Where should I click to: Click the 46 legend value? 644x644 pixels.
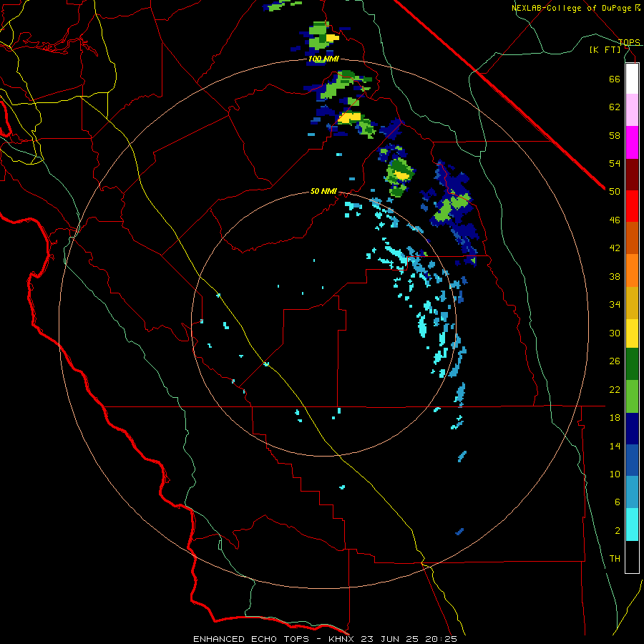[615, 220]
